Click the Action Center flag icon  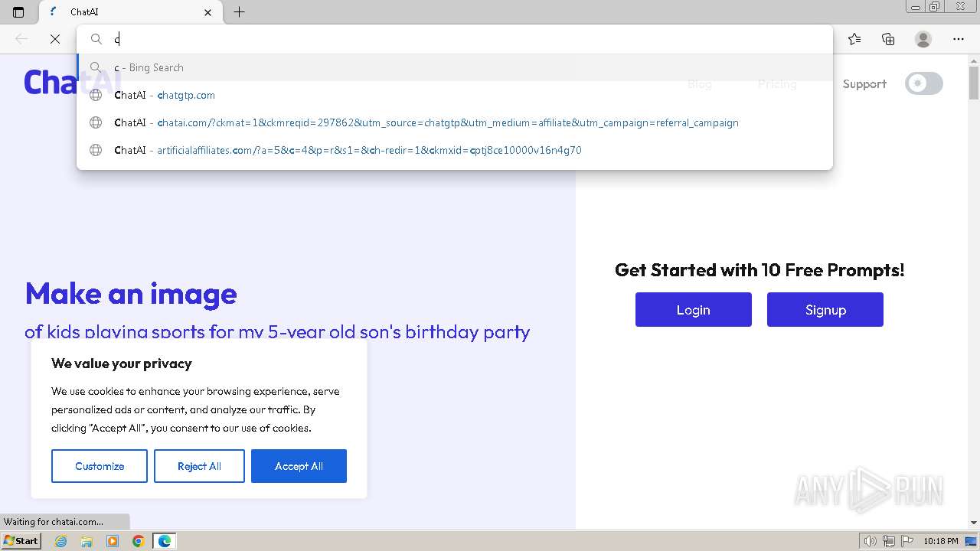point(906,541)
